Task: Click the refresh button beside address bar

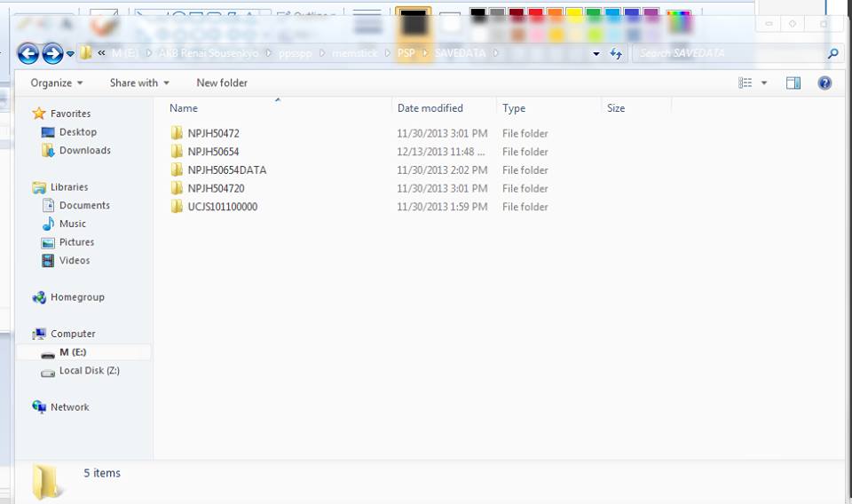Action: tap(616, 53)
